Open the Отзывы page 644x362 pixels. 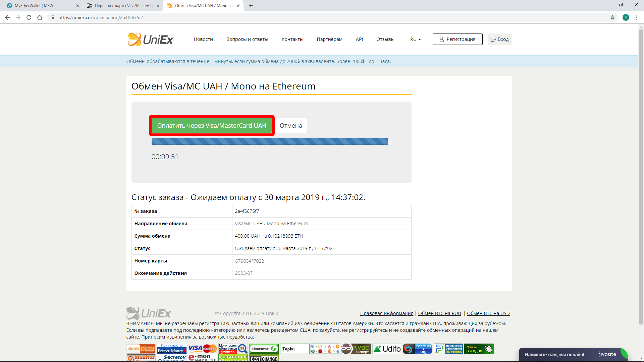(x=385, y=39)
